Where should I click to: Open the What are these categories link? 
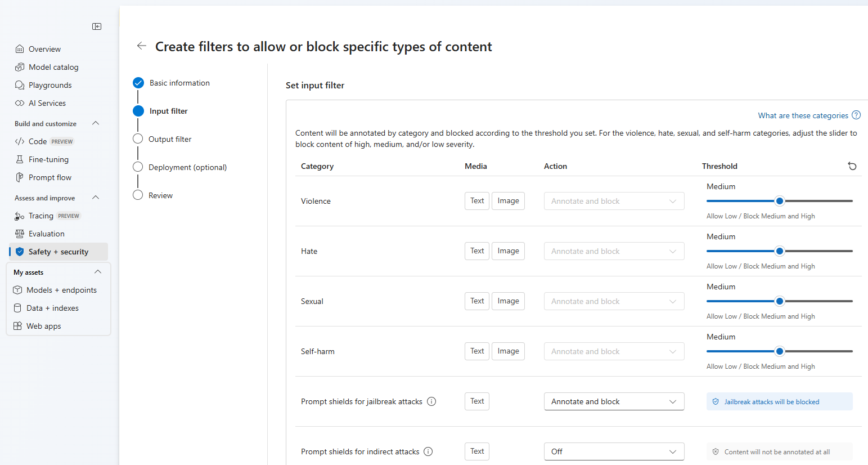803,115
